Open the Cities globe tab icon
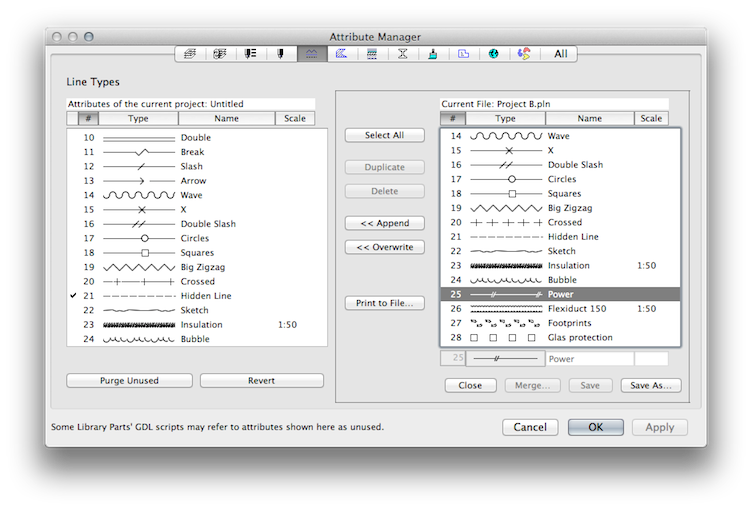Screen dimensions: 752x510 click(494, 54)
